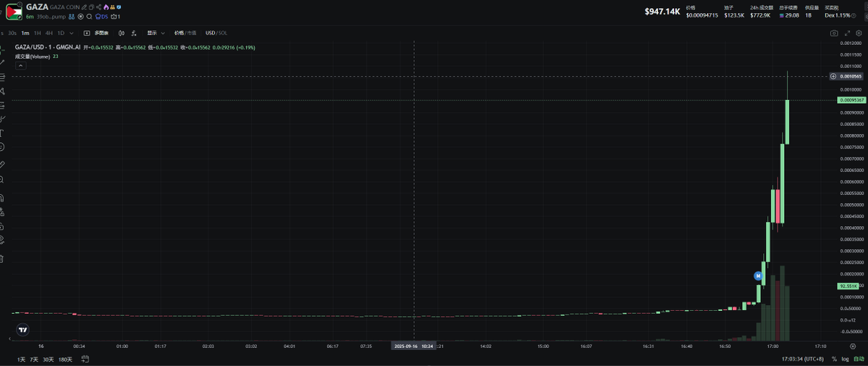Switch to the 1H timeframe
The height and width of the screenshot is (366, 868).
coord(37,33)
